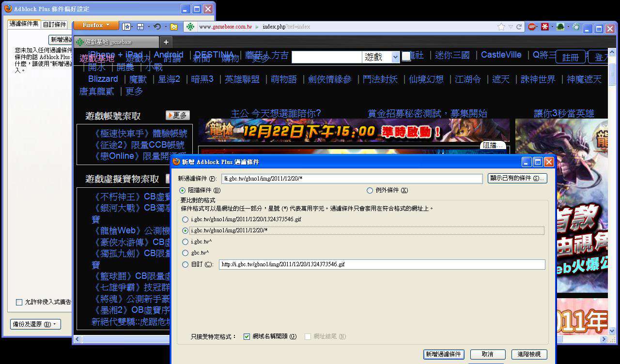
Task: Toggle 允許非侵入式廣告 checkbox in preferences window
Action: tap(19, 302)
